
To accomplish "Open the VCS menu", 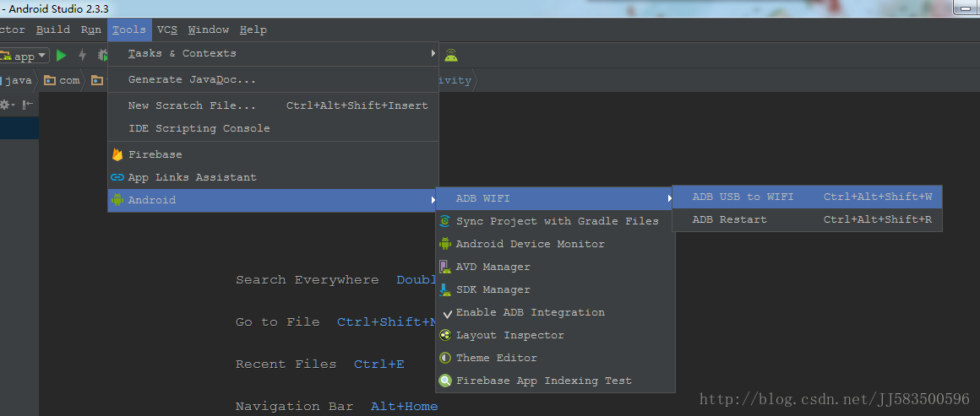I will click(167, 30).
